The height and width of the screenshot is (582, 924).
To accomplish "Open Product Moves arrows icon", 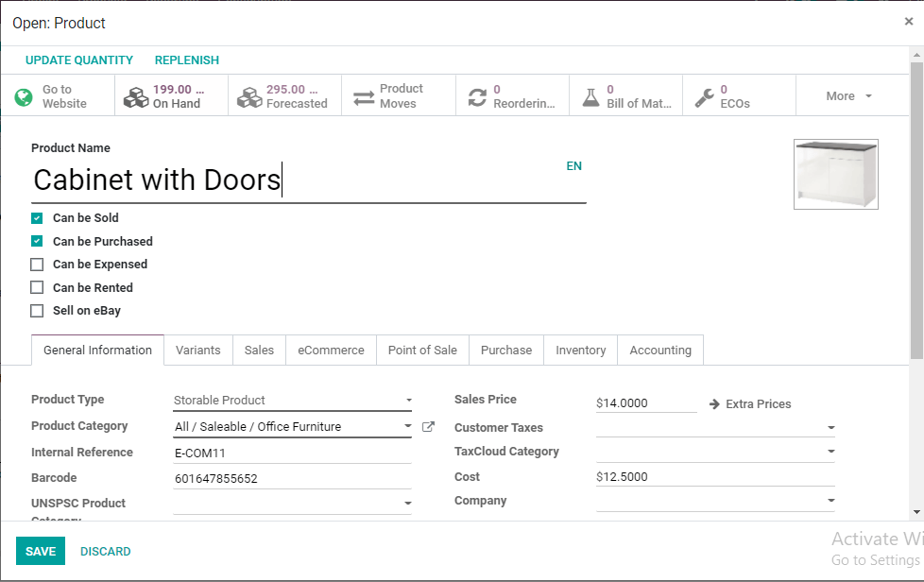I will tap(364, 97).
